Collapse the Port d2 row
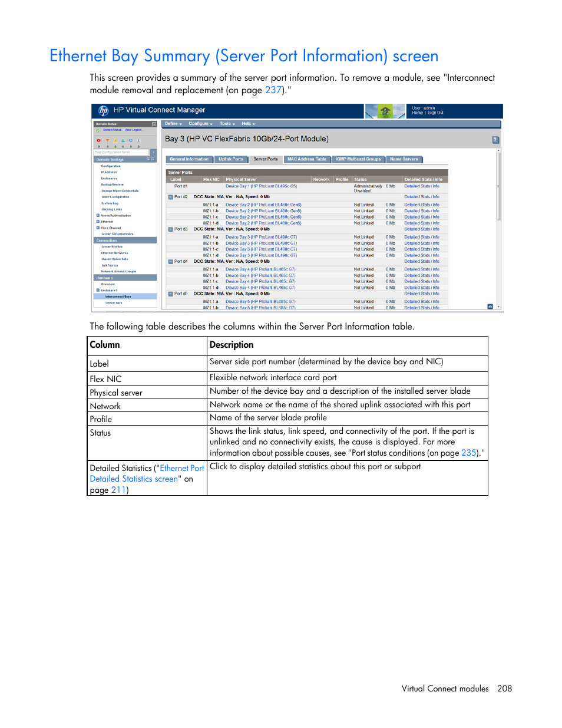 [170, 197]
